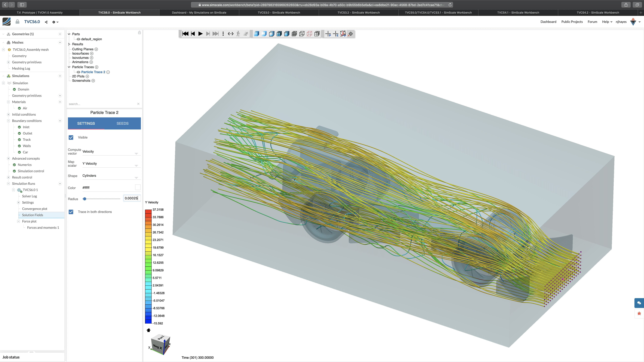Expand the Results tree node
The image size is (644, 362).
69,44
